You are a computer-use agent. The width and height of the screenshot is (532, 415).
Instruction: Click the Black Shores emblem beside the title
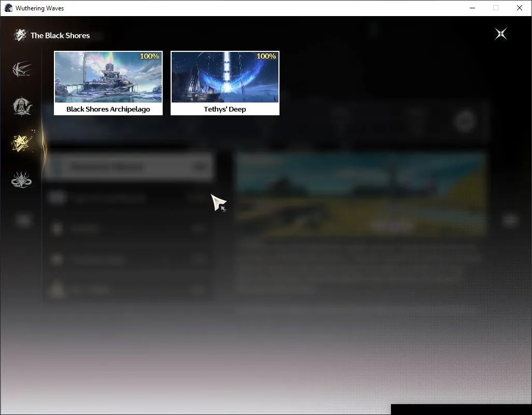20,35
